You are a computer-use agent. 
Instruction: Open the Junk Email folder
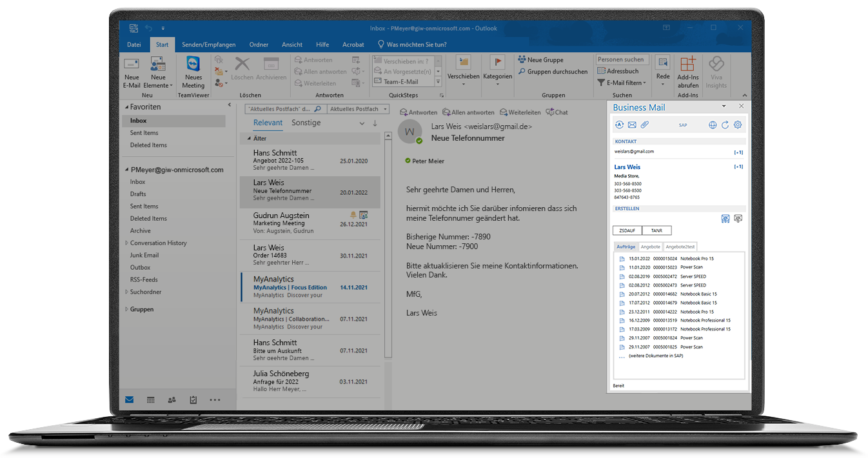point(144,256)
